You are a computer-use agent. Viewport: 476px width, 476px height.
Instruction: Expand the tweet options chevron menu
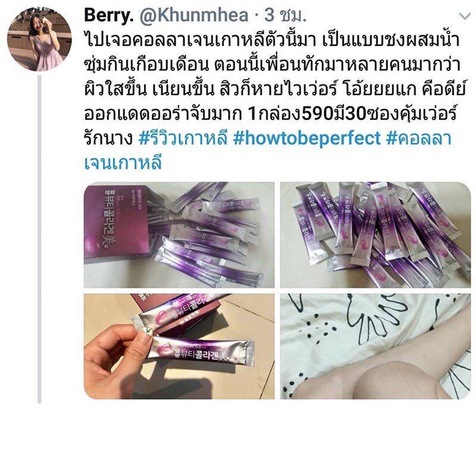[x=465, y=16]
